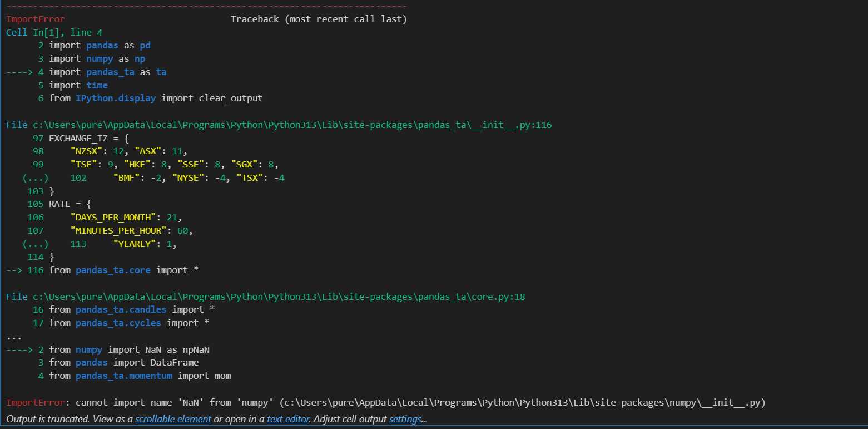Click the 'import numpy as np' line
This screenshot has height=429, width=868.
click(x=97, y=59)
